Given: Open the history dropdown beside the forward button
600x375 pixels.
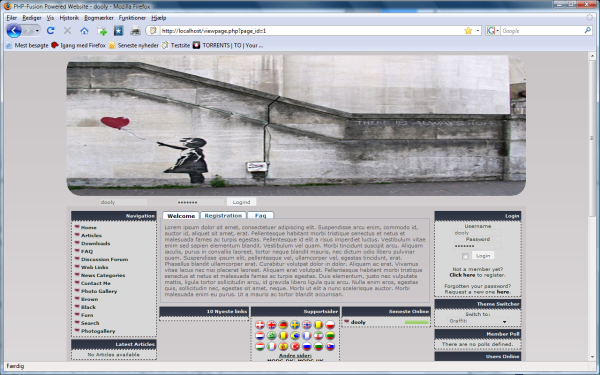Looking at the screenshot, I should point(37,31).
